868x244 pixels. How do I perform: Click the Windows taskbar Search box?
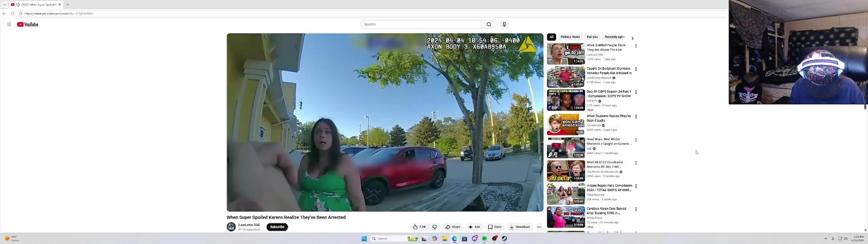point(394,239)
